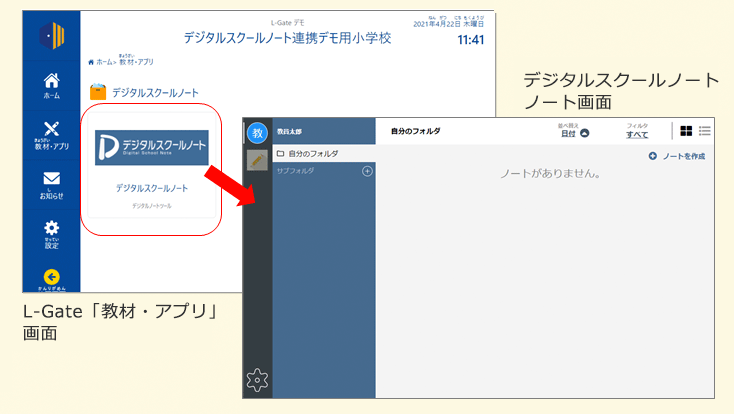The image size is (734, 414).
Task: Toggle the 日付 sort order arrow
Action: (584, 133)
